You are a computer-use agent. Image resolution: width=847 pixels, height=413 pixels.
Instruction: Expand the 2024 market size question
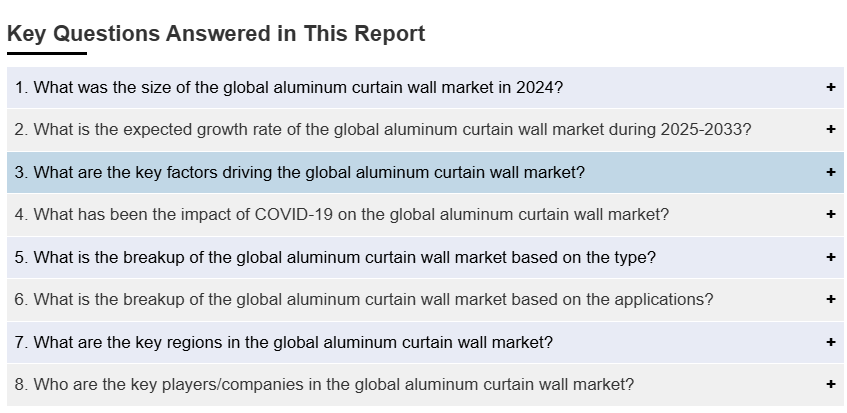(289, 88)
